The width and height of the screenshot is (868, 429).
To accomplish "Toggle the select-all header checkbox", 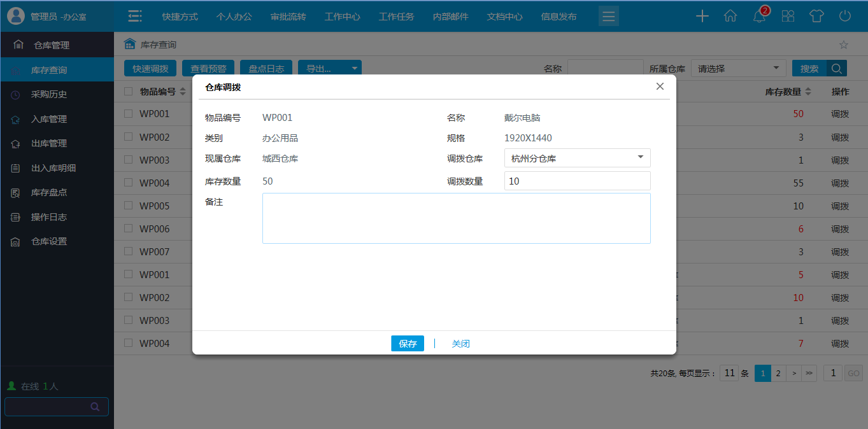I will tap(128, 92).
